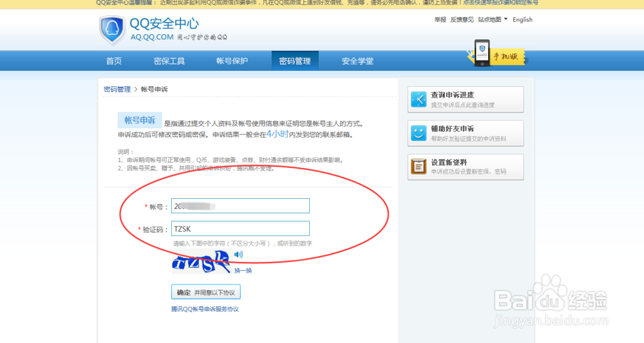
Task: Click the 确定 并同意以下协议 button
Action: (206, 292)
